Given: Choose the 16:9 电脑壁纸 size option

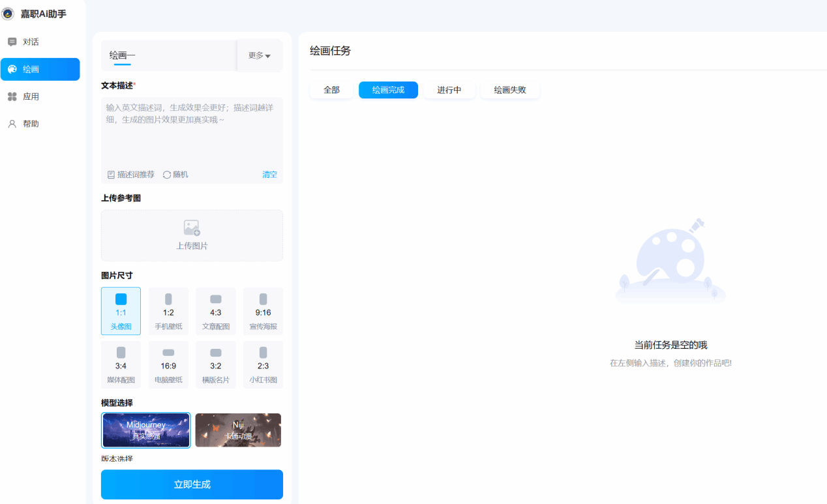Looking at the screenshot, I should click(x=168, y=364).
